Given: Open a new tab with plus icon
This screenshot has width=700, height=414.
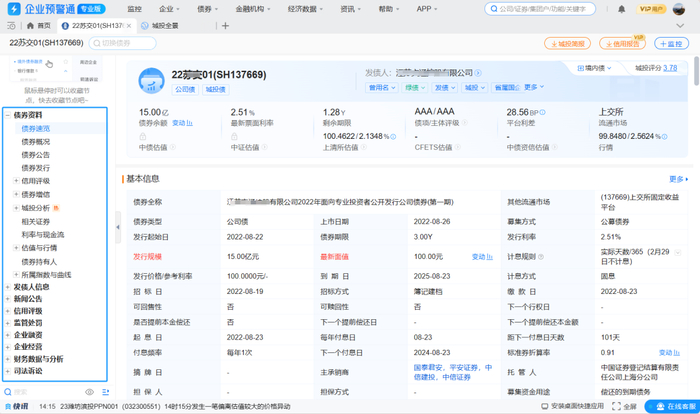Looking at the screenshot, I should click(225, 25).
